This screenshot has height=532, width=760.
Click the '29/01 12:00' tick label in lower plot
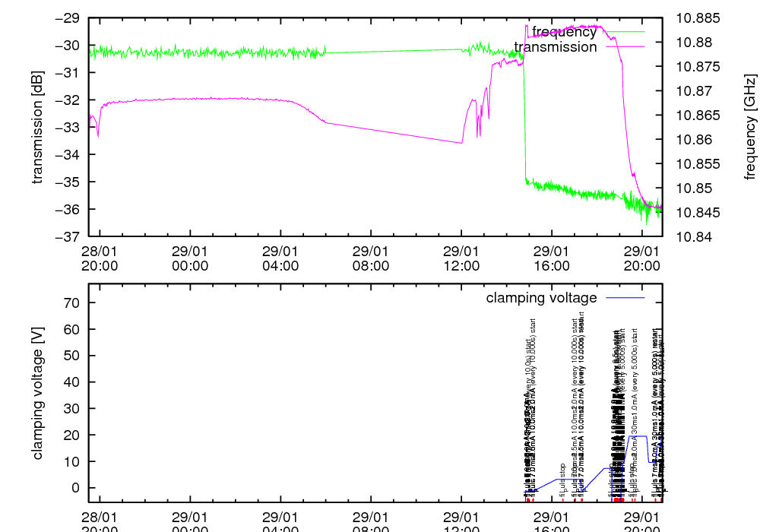(x=461, y=523)
